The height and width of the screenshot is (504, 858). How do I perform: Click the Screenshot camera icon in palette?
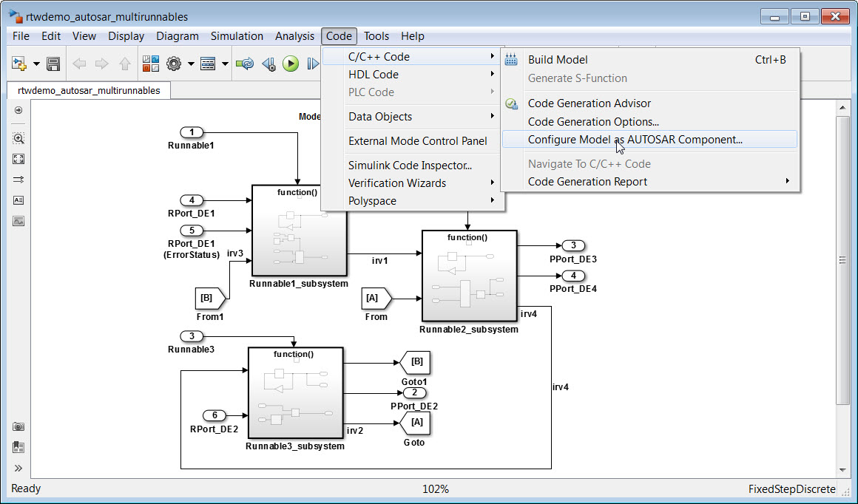coord(18,426)
